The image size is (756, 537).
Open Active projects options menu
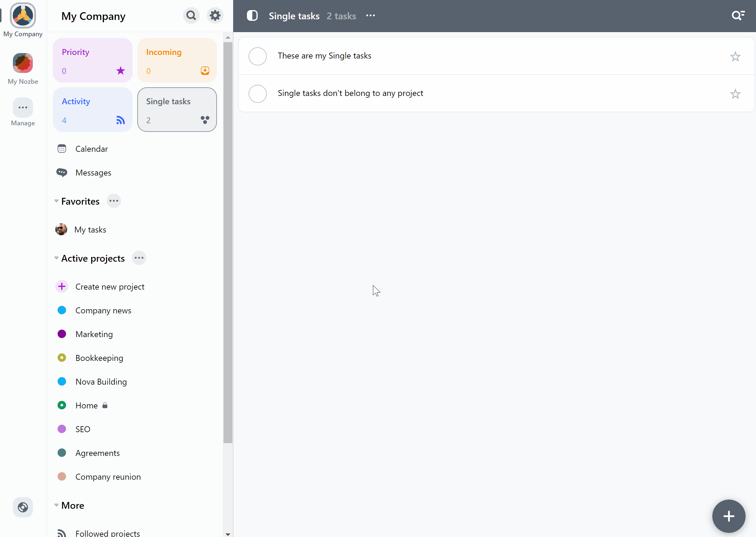[138, 258]
